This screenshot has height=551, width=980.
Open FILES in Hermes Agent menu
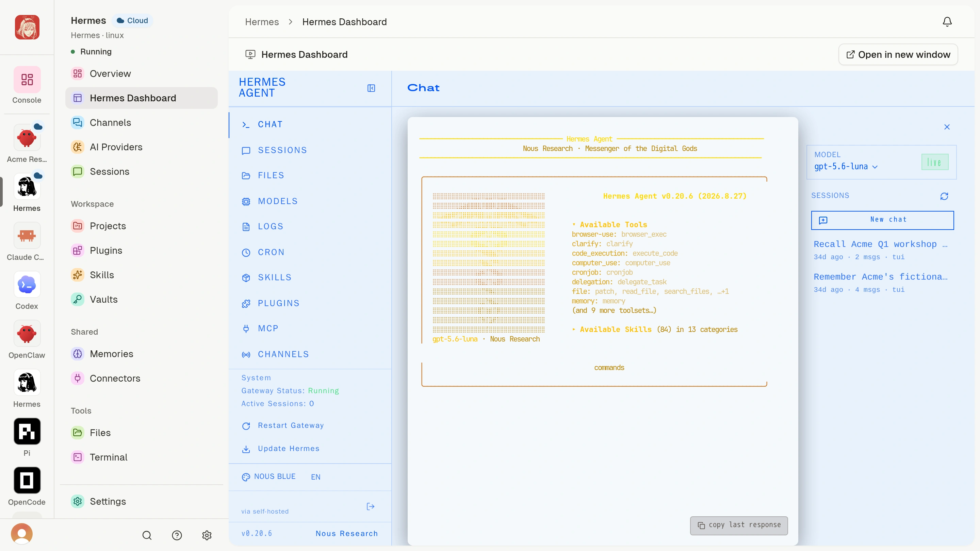310,176
